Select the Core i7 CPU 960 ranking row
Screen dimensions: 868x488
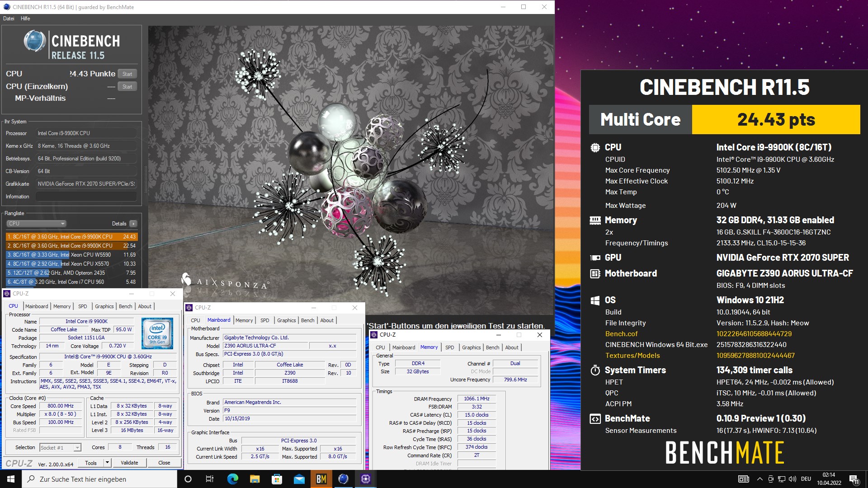click(71, 282)
